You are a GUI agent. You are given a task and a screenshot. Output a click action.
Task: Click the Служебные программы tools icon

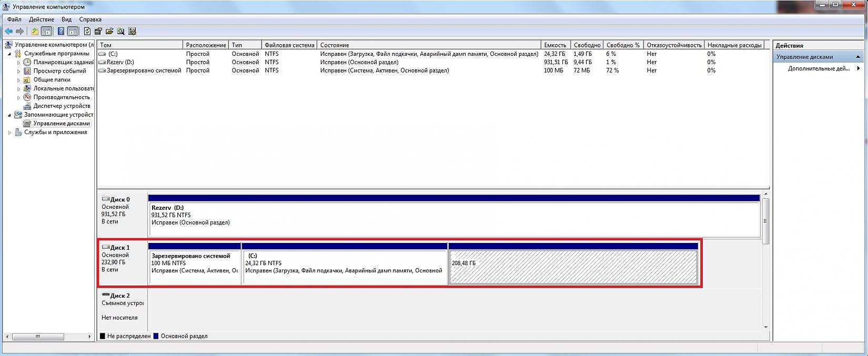pyautogui.click(x=18, y=53)
